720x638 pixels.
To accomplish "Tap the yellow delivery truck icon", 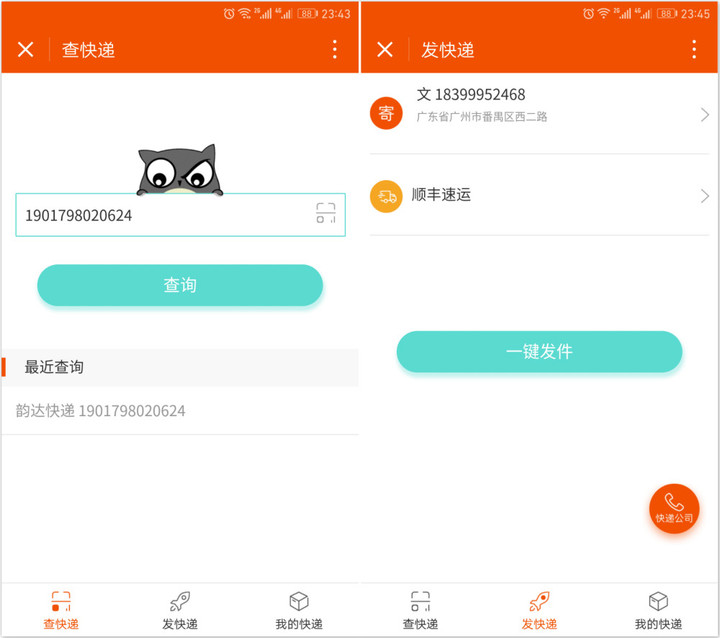I will 386,196.
